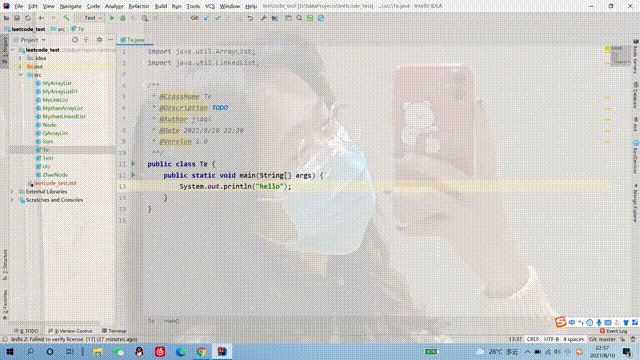Open the Windows Start menu
Image resolution: width=640 pixels, height=360 pixels.
[10, 351]
